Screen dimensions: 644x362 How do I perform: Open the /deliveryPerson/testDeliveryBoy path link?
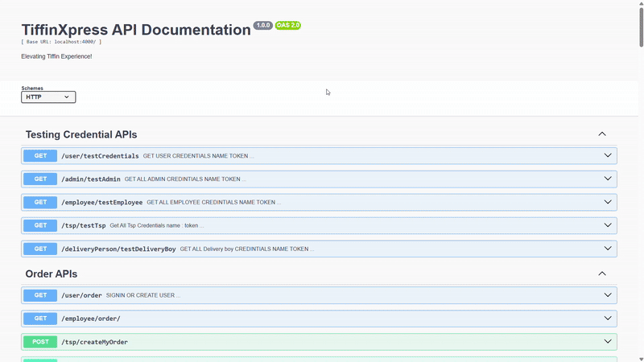tap(118, 249)
